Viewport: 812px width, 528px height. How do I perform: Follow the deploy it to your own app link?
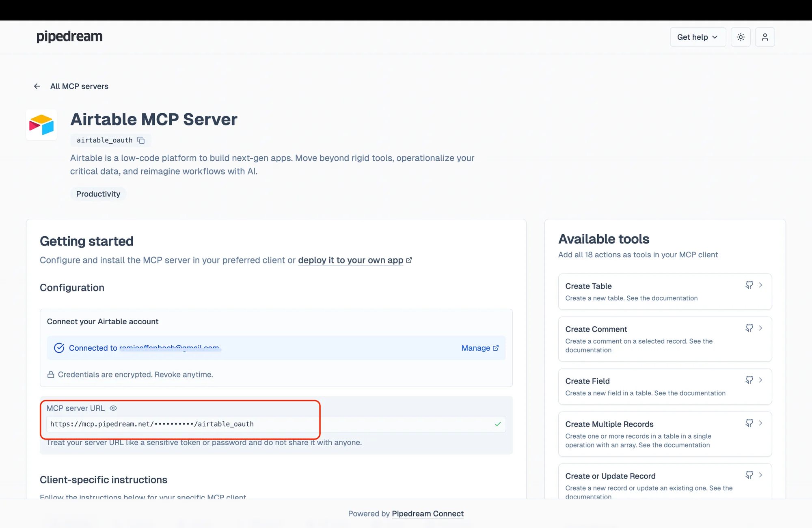(x=351, y=260)
